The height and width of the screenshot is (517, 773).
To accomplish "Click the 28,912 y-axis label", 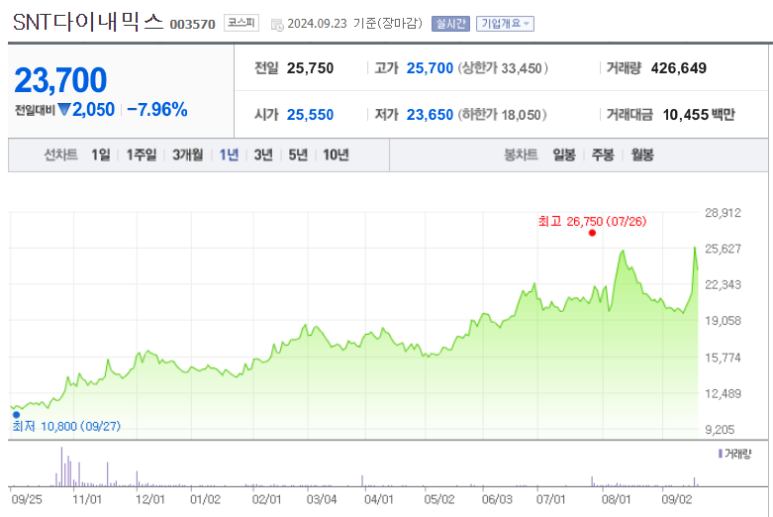I will pyautogui.click(x=723, y=212).
